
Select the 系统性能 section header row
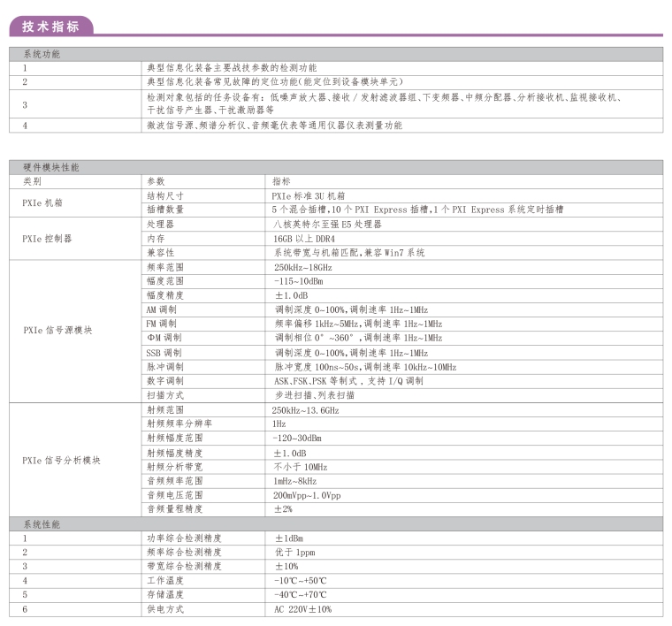click(42, 524)
